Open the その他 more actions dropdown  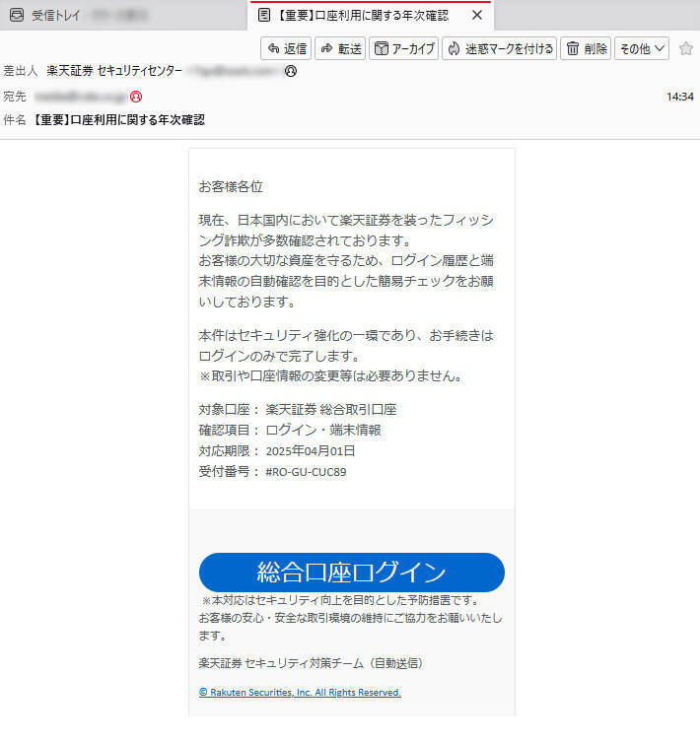click(x=642, y=48)
